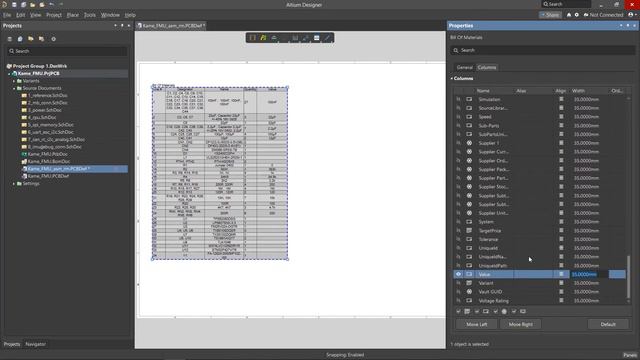Screen dimensions: 640x360
Task: Select Kame_FMU.BomDoc in the project tree
Action: coord(49,161)
